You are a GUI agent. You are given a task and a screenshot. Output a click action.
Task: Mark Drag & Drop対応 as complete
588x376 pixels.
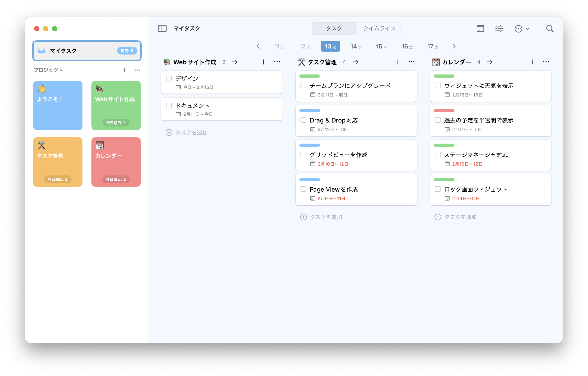pyautogui.click(x=303, y=120)
